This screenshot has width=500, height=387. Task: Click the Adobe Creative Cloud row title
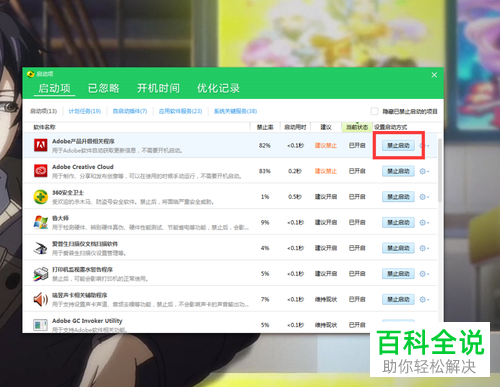point(83,167)
